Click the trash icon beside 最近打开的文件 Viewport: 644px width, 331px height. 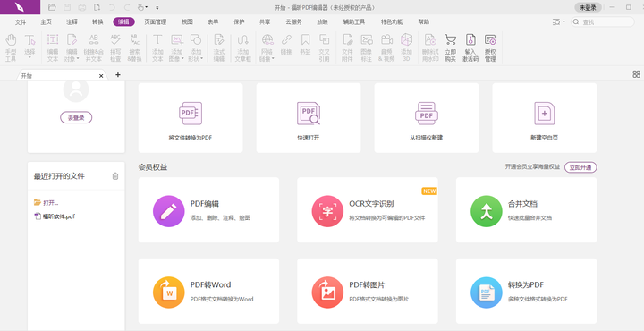point(115,176)
